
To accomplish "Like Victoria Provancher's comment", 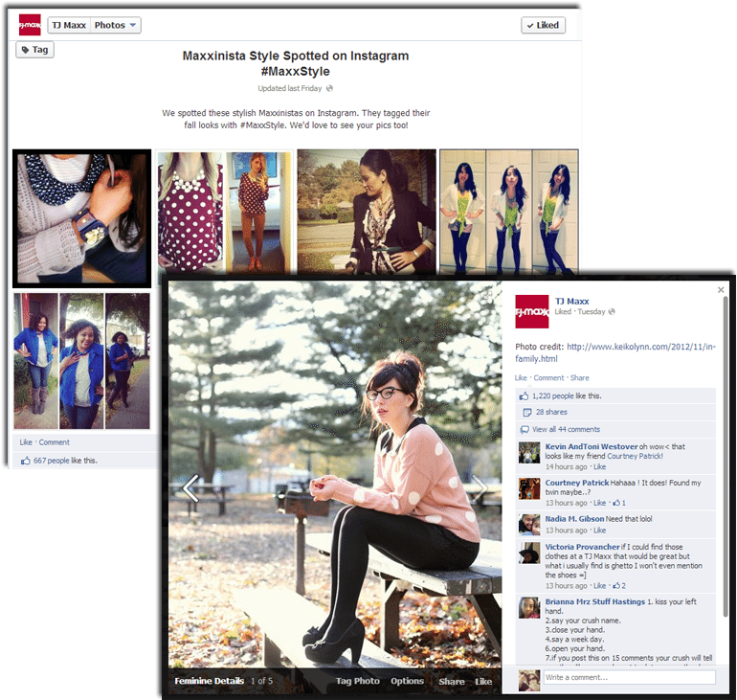I will (599, 586).
